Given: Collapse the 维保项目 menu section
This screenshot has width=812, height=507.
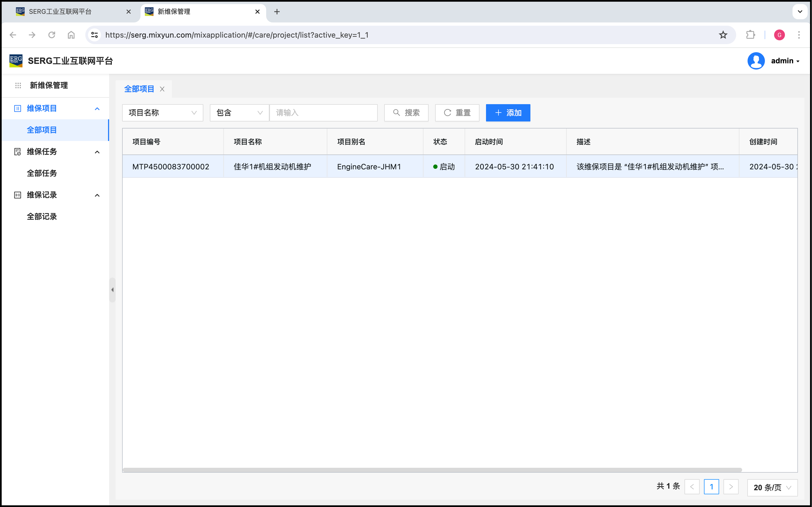Looking at the screenshot, I should click(97, 109).
